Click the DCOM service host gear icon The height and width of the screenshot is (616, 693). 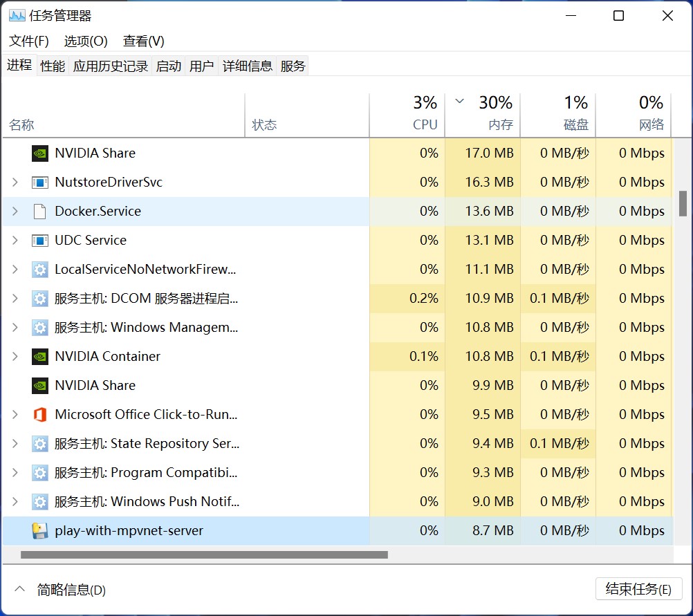(x=40, y=299)
